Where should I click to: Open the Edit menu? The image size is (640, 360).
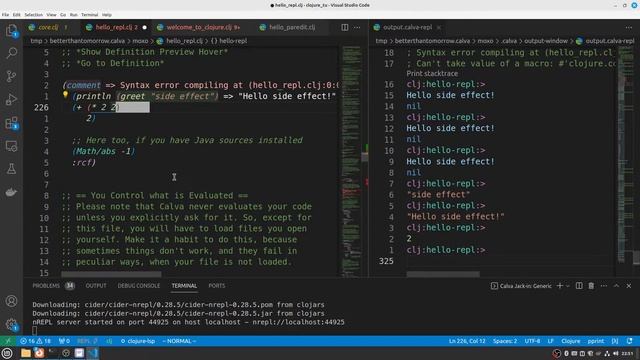coord(16,15)
